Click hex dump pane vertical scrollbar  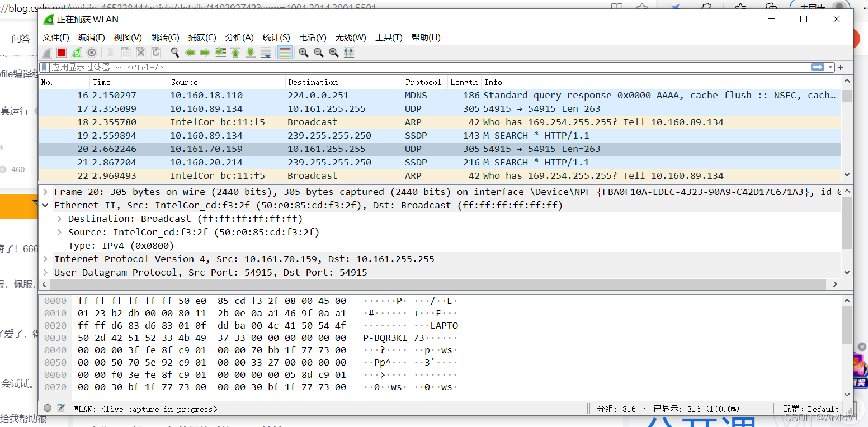847,326
